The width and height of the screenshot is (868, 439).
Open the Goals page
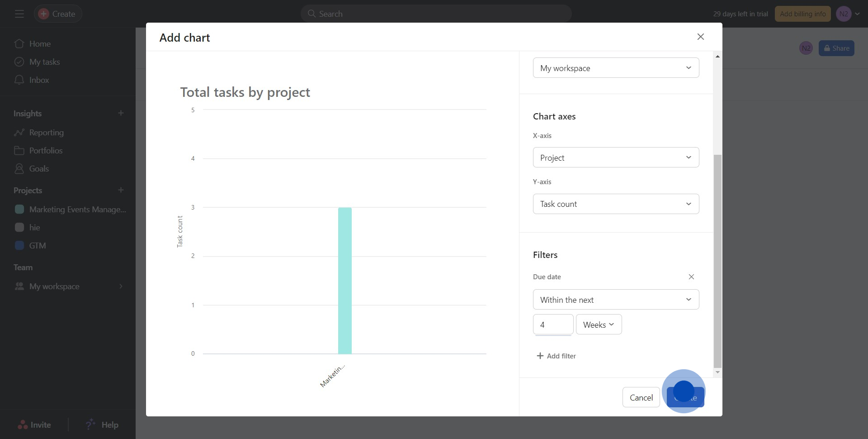pos(39,169)
